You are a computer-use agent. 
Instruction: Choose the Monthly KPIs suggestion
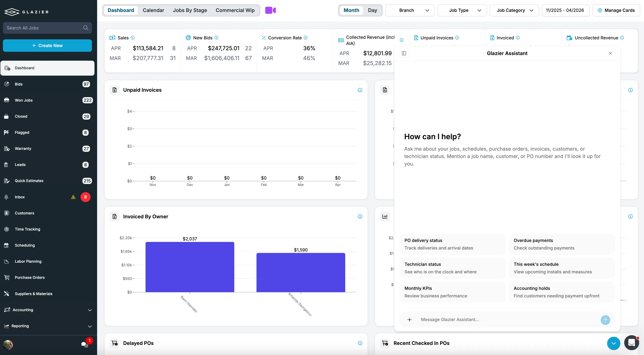pos(453,292)
